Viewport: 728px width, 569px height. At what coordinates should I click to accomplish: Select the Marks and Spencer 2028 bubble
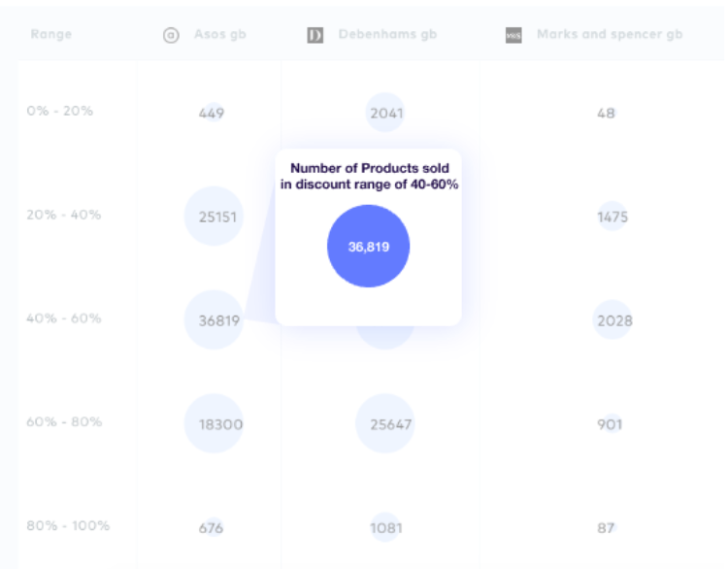(x=612, y=319)
